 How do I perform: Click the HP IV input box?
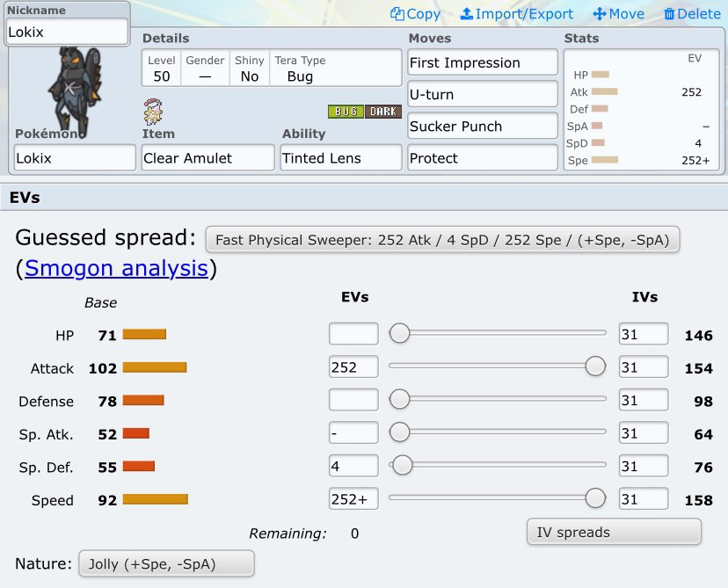click(x=644, y=334)
